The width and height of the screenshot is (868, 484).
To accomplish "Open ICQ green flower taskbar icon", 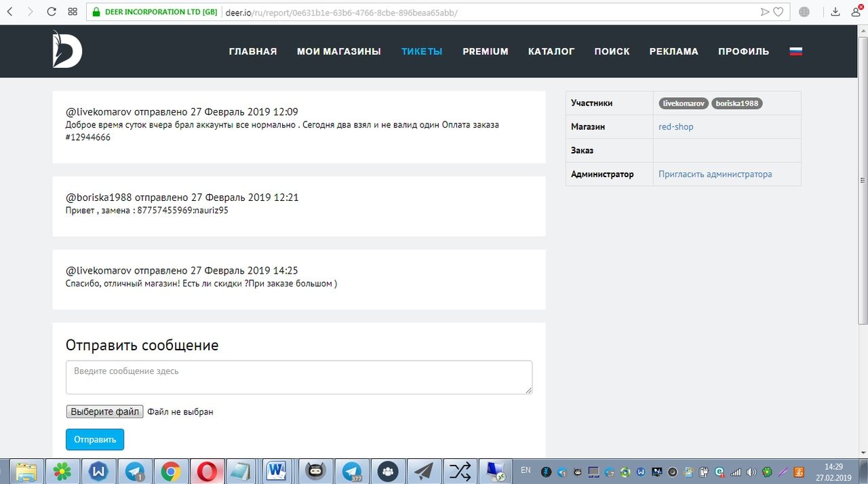I will point(62,471).
